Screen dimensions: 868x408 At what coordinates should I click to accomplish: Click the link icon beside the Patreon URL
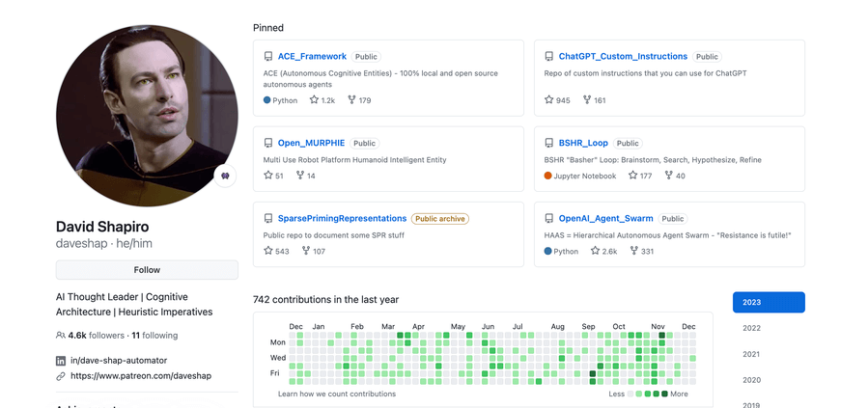[x=61, y=376]
